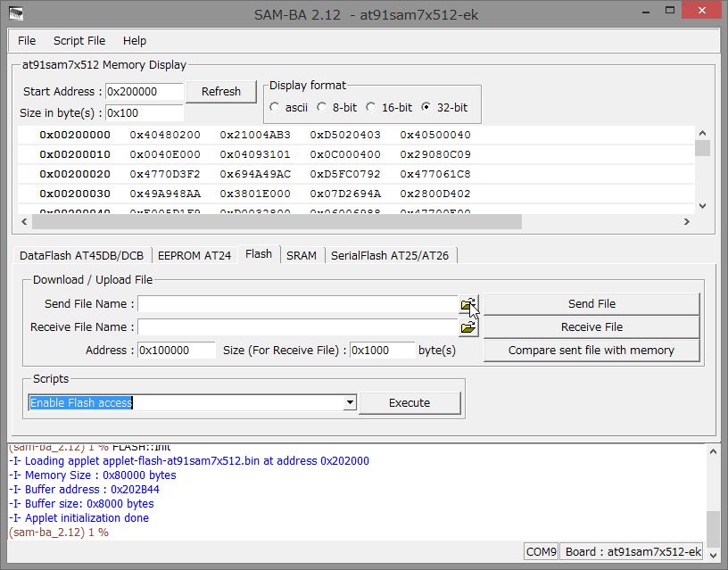Image resolution: width=728 pixels, height=570 pixels.
Task: Select the Flash tab
Action: click(x=259, y=254)
